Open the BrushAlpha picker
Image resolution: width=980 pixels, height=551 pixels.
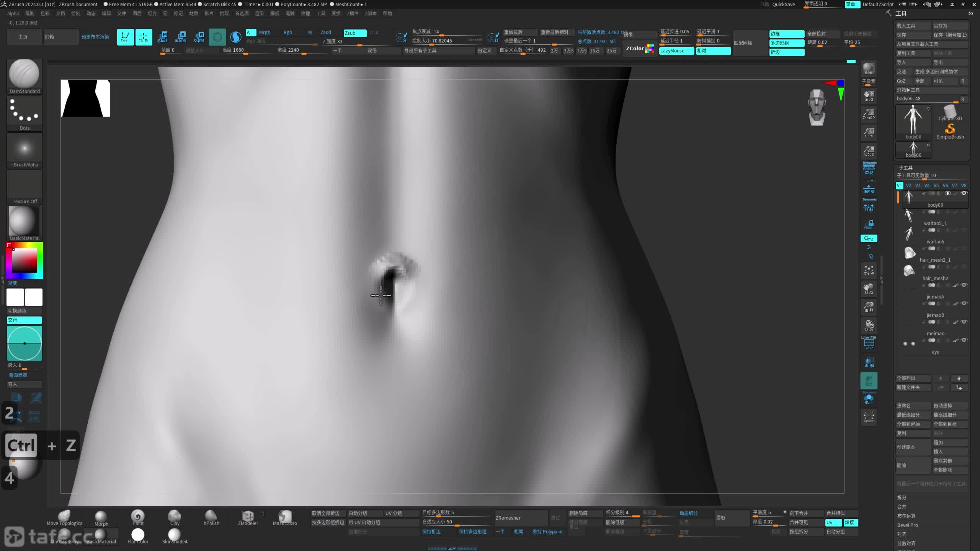click(x=24, y=150)
